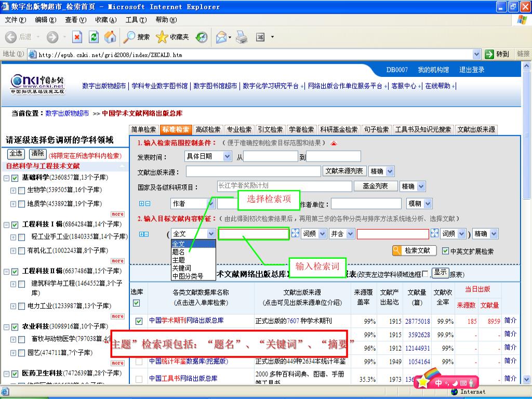Switch to the 高级检索 tab
Image resolution: width=532 pixels, height=399 pixels.
click(x=208, y=129)
